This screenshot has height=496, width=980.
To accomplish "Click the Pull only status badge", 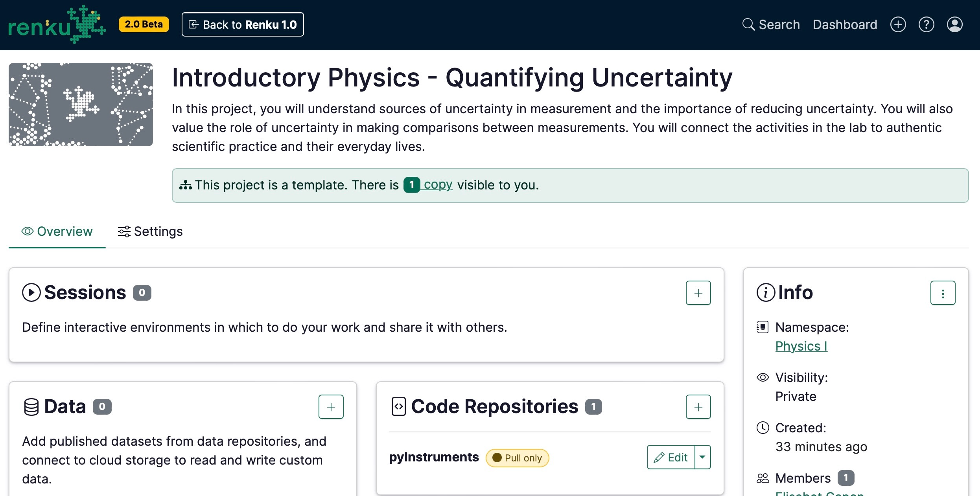I will [518, 458].
